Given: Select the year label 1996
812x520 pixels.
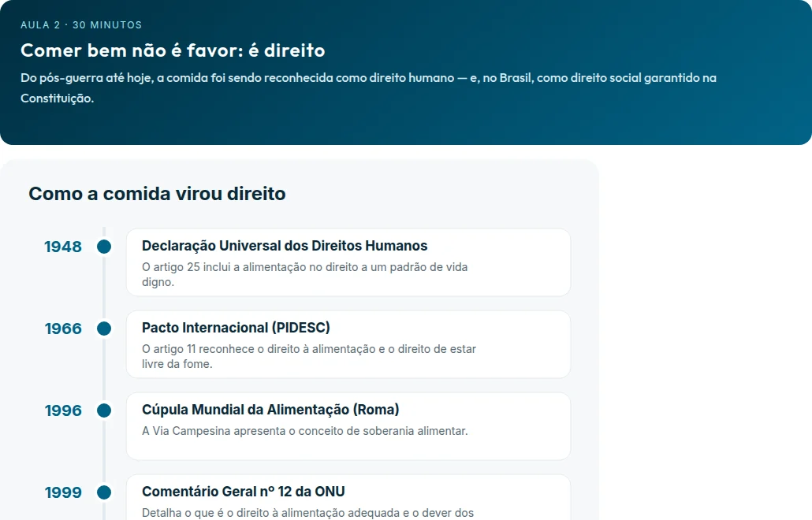Looking at the screenshot, I should [x=62, y=410].
